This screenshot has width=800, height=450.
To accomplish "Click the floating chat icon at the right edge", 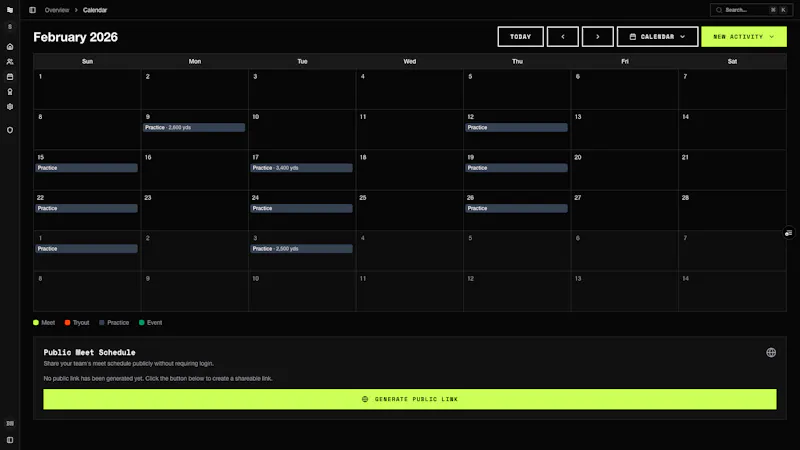I will (x=789, y=233).
